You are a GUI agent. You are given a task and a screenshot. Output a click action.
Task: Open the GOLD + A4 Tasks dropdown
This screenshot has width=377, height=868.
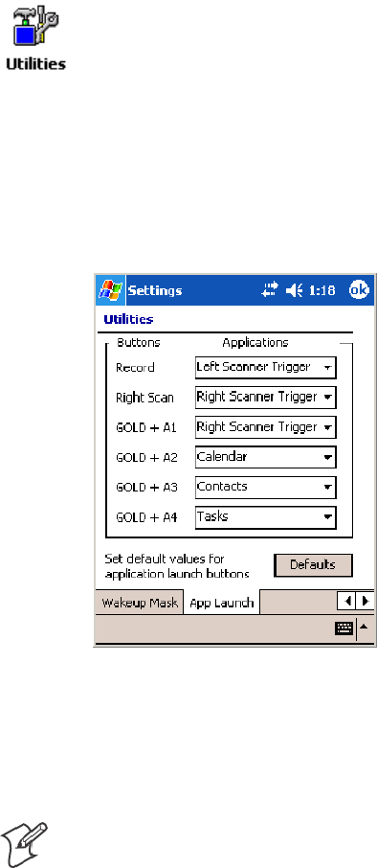265,517
